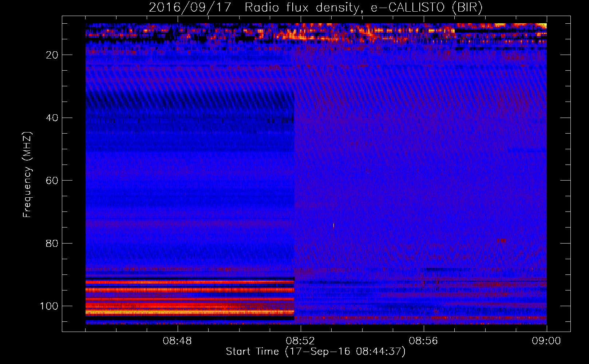Click the 'Start Time (17-Sep-16 08:44:37)' label
The width and height of the screenshot is (589, 364).
pyautogui.click(x=316, y=352)
